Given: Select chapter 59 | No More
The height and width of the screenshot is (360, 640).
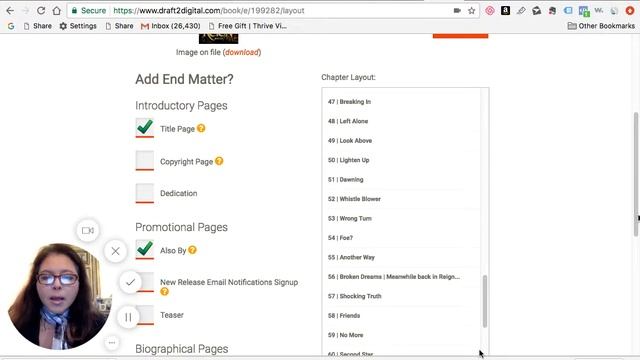Looking at the screenshot, I should click(345, 335).
